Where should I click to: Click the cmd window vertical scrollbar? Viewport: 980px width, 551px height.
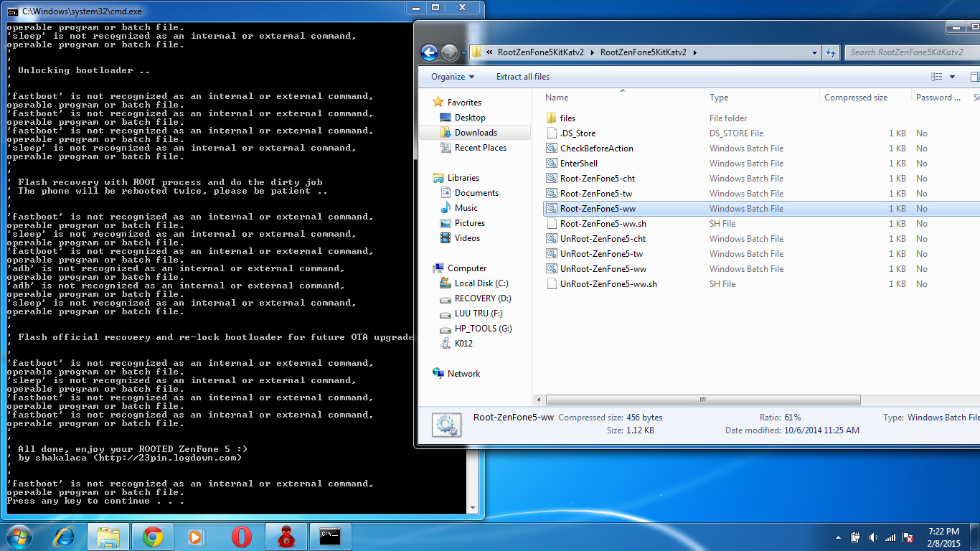point(472,269)
